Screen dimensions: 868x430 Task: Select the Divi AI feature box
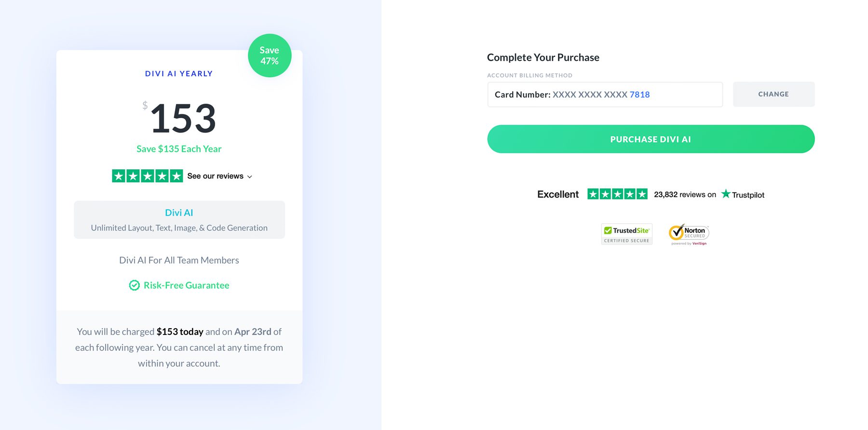click(179, 220)
